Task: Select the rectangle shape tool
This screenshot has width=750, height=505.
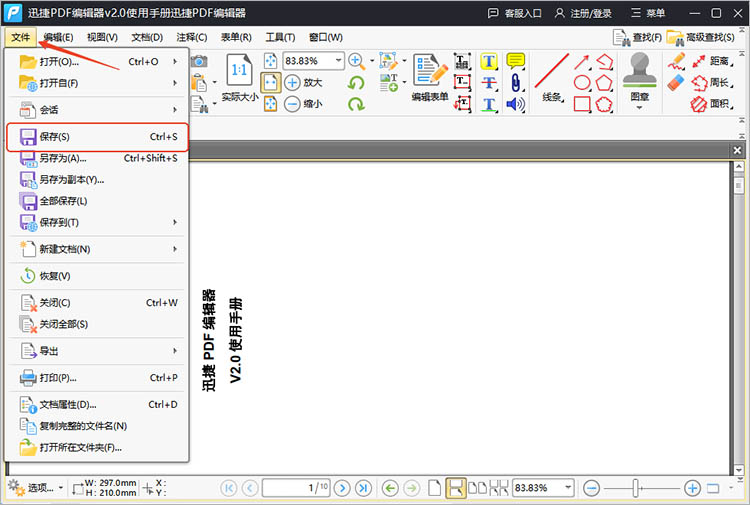Action: pyautogui.click(x=582, y=104)
